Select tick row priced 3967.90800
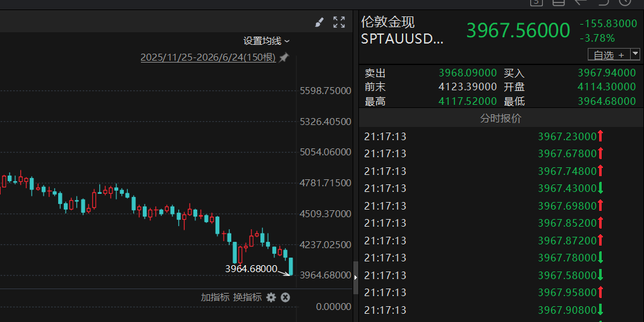Viewport: 644px width, 322px height. [x=501, y=310]
